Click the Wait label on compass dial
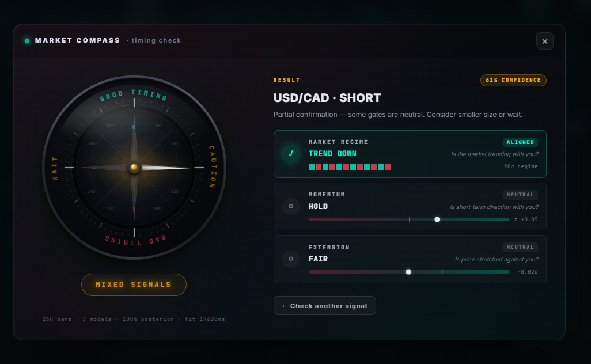Screen dimensions: 591x364 [56, 168]
